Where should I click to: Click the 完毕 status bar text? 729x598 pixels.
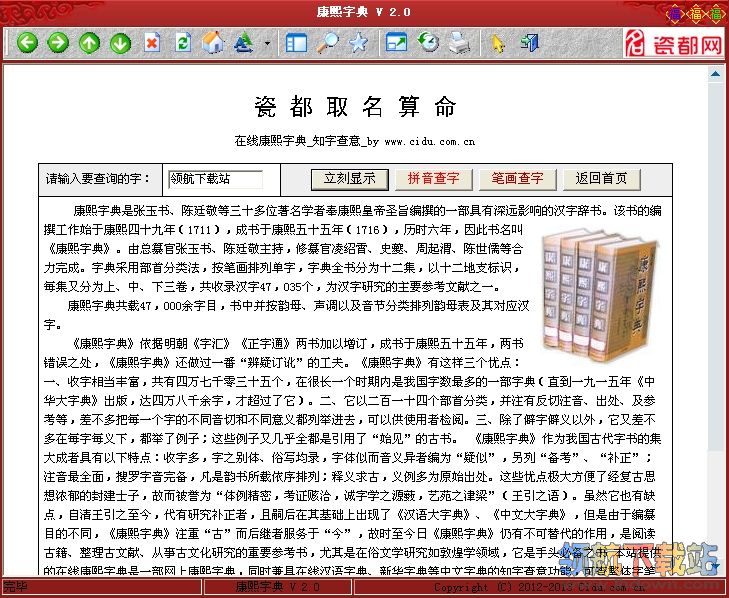(15, 587)
